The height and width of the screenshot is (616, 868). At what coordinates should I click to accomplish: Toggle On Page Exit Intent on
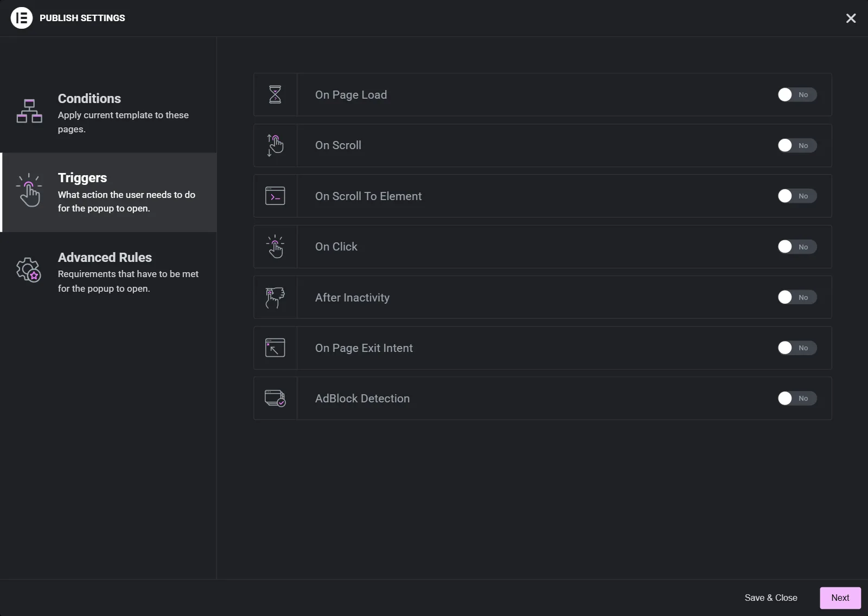click(x=797, y=348)
